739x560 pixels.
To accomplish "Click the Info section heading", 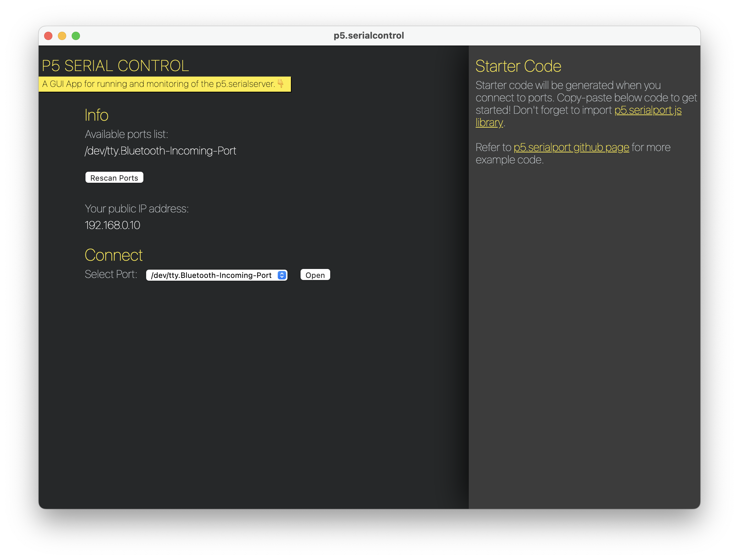I will (x=97, y=115).
